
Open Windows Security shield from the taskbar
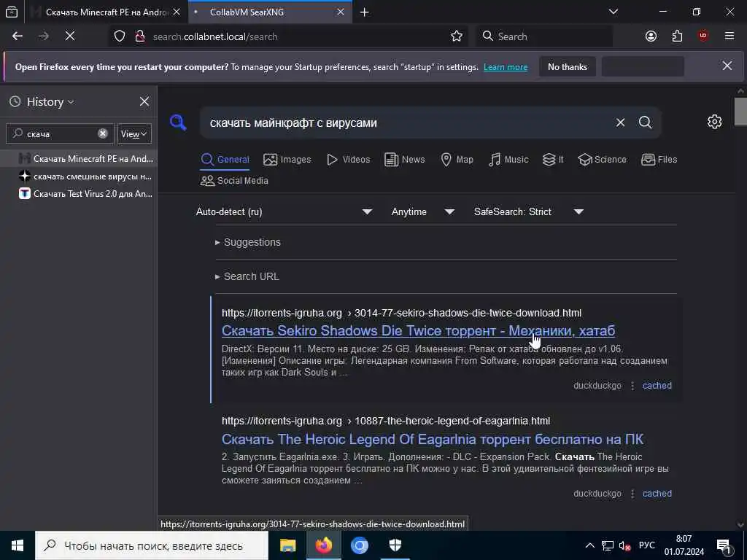[395, 545]
